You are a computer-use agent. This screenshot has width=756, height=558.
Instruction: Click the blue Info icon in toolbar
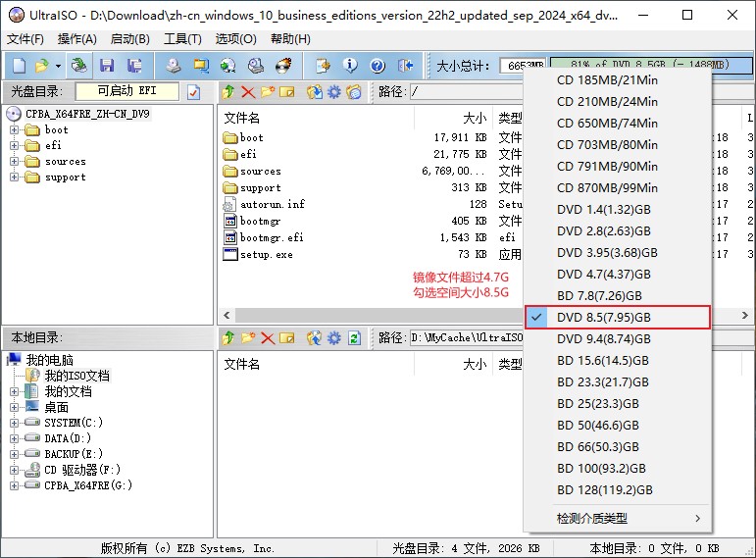(350, 66)
